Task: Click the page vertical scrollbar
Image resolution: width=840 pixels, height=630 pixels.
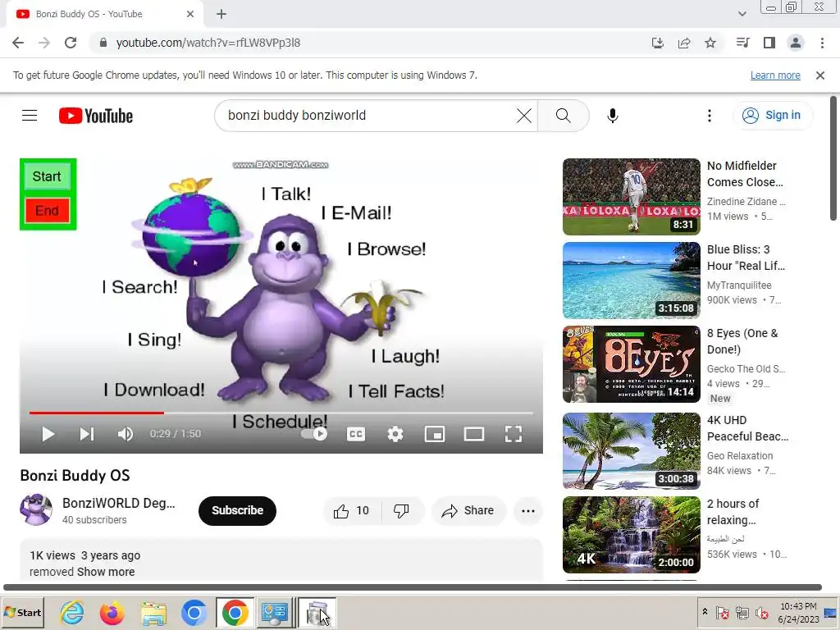Action: (x=833, y=158)
